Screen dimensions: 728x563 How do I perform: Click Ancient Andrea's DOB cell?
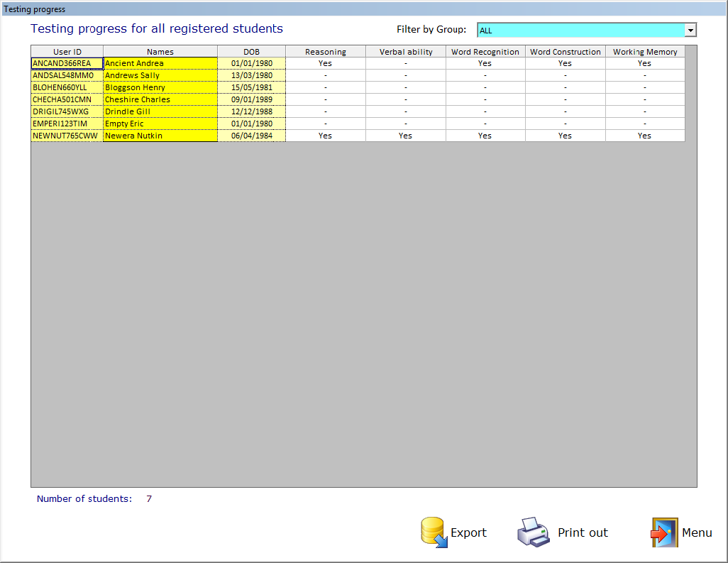click(252, 63)
